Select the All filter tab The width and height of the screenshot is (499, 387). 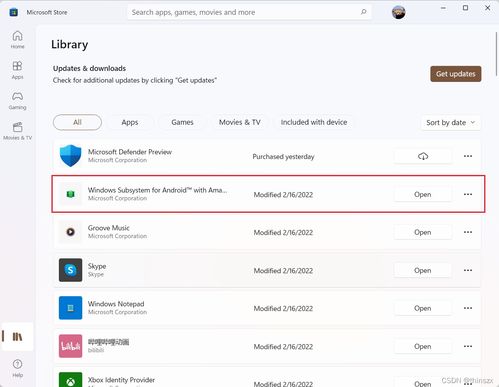pos(77,122)
